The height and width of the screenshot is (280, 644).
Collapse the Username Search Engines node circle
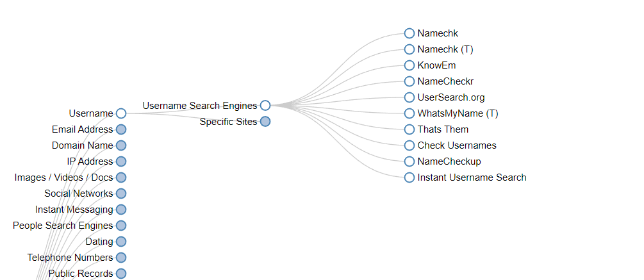tap(265, 106)
